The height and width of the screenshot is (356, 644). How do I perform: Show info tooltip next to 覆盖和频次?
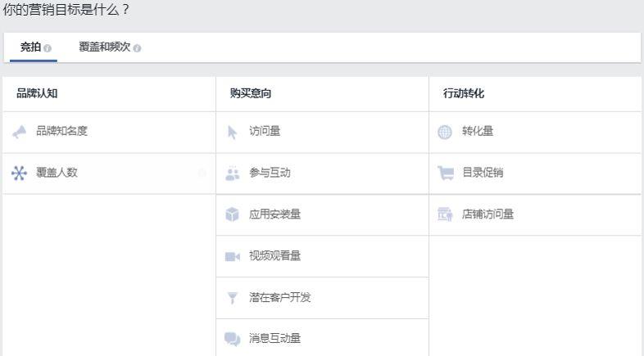pyautogui.click(x=137, y=48)
